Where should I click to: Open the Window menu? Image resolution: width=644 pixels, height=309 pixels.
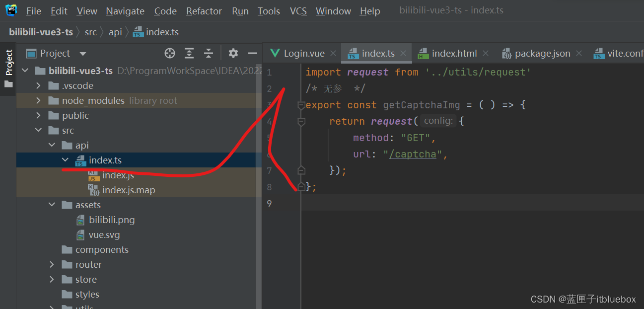click(x=333, y=11)
